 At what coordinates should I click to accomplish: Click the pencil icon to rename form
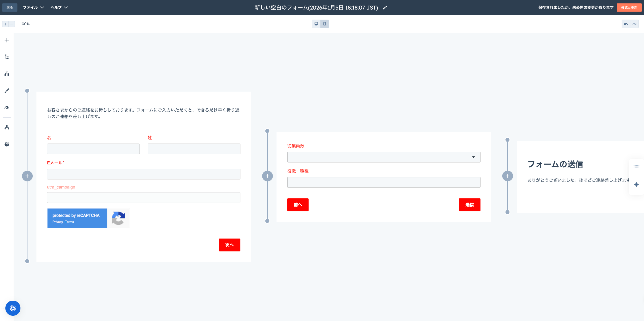(x=385, y=8)
